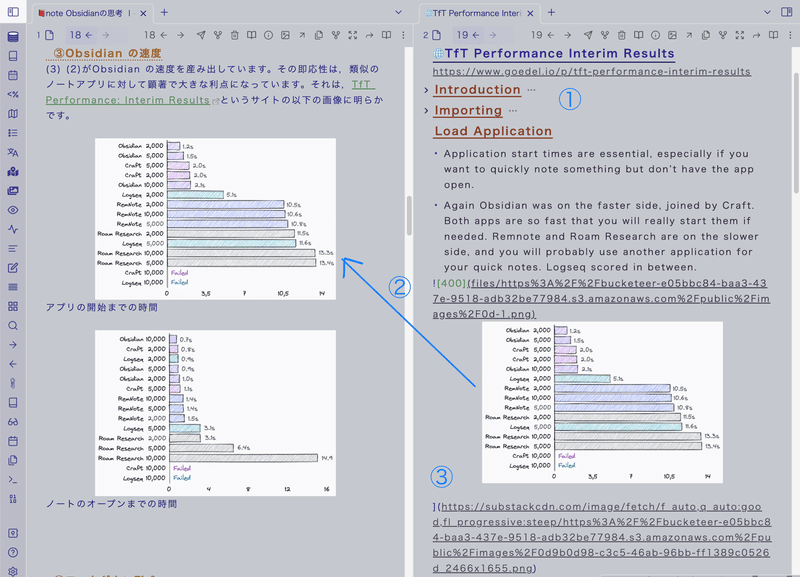The width and height of the screenshot is (800, 577).
Task: Click the four-squares grid ribbon icon
Action: coord(13,306)
